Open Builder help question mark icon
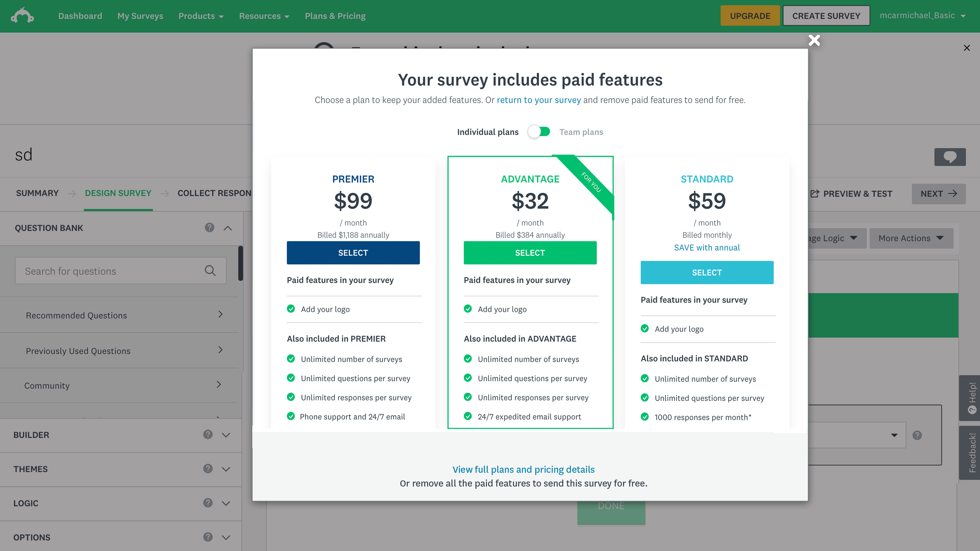This screenshot has width=980, height=551. [x=208, y=434]
